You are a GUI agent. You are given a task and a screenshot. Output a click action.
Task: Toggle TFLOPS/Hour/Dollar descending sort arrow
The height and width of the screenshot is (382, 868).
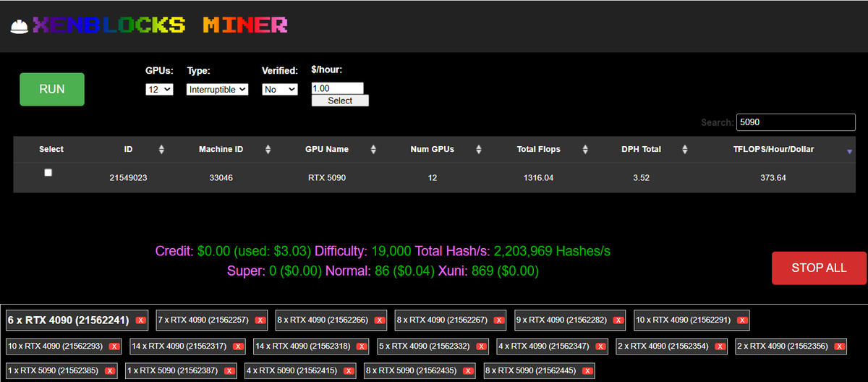(x=849, y=151)
